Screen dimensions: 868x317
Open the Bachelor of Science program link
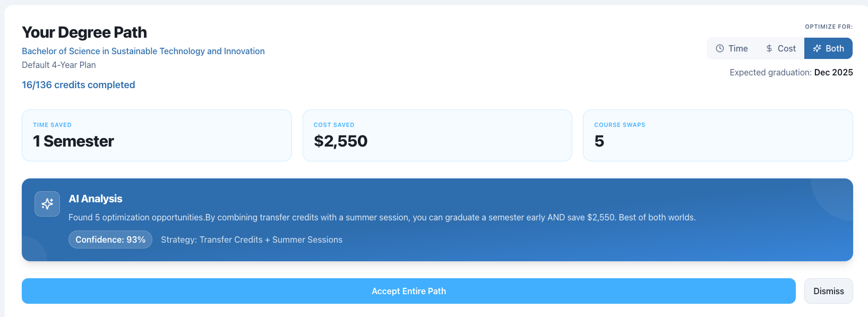pos(143,51)
